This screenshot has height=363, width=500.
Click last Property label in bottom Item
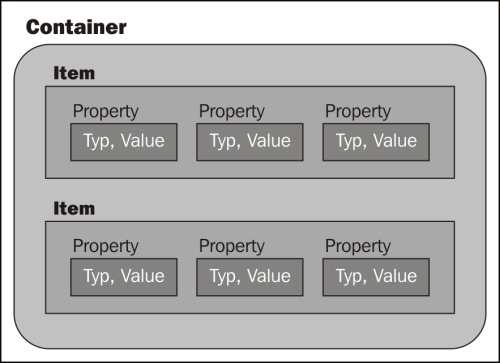358,247
